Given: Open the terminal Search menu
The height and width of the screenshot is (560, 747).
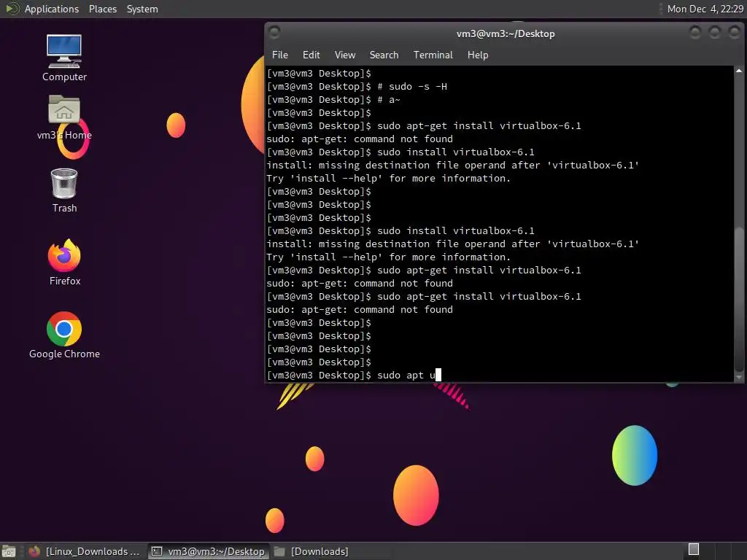Looking at the screenshot, I should pos(384,55).
